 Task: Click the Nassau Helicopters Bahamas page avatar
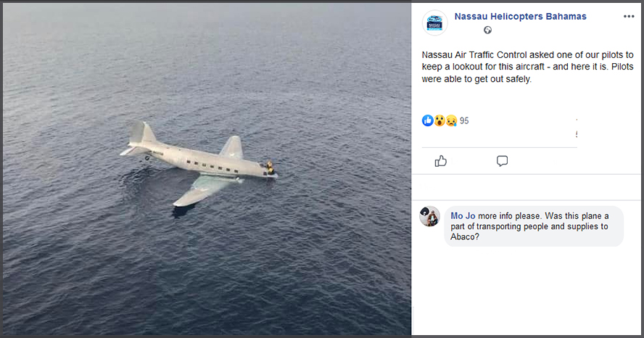(434, 23)
